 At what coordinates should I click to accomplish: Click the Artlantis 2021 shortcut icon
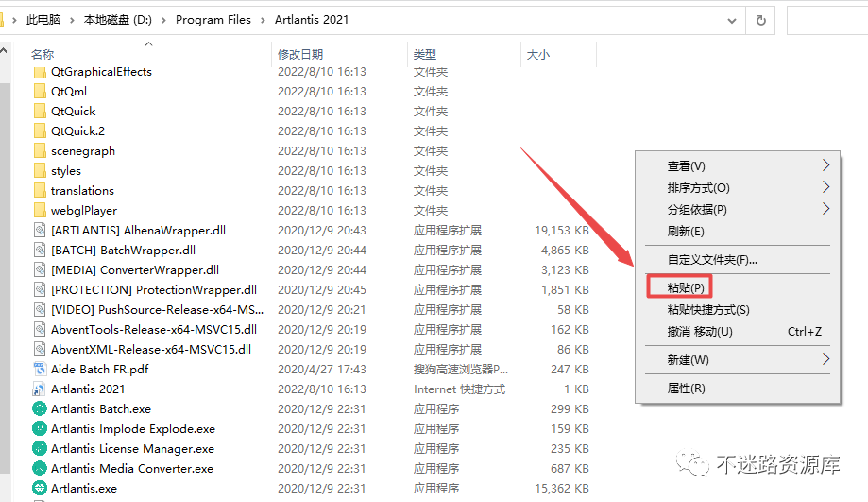point(40,389)
